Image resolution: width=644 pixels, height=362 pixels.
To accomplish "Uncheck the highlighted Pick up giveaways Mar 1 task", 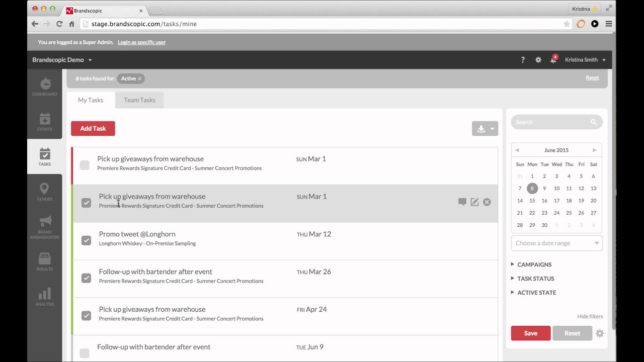I will 86,203.
